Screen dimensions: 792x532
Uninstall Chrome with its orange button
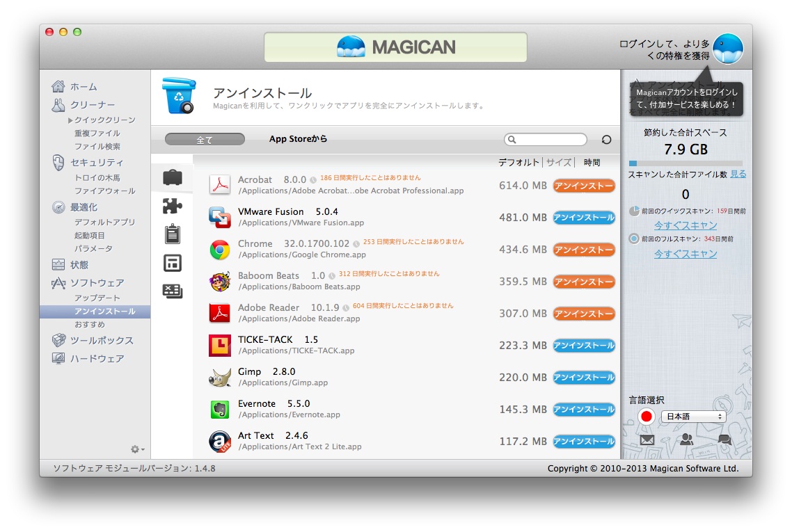pos(584,250)
